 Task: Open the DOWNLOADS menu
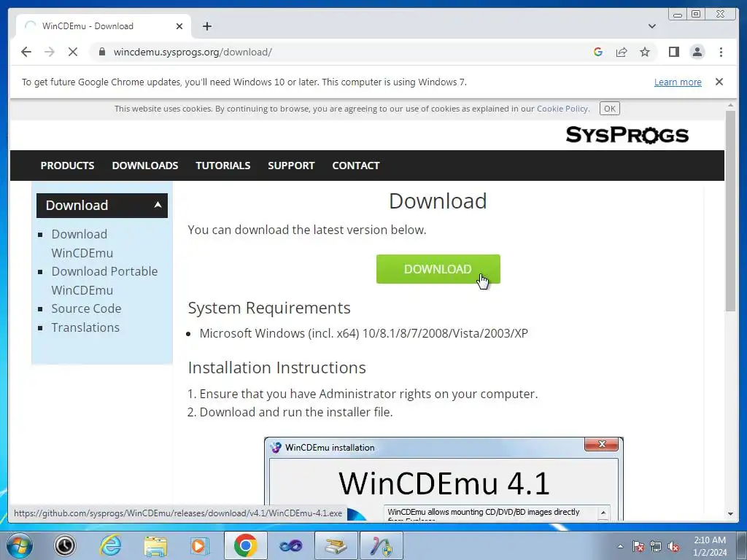pyautogui.click(x=145, y=166)
